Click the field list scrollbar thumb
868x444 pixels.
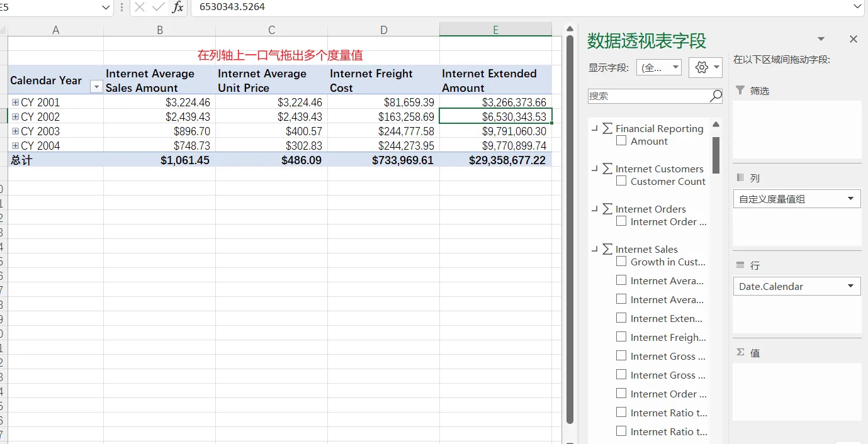[716, 155]
